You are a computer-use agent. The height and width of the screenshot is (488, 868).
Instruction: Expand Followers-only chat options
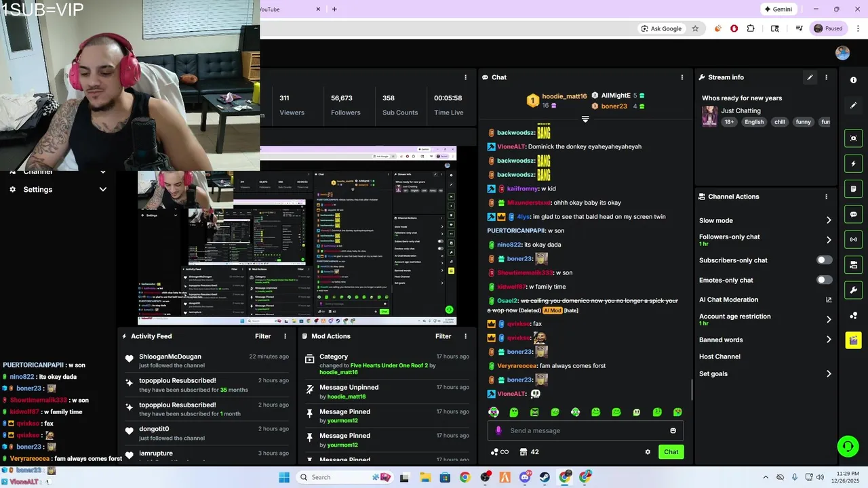(x=829, y=240)
